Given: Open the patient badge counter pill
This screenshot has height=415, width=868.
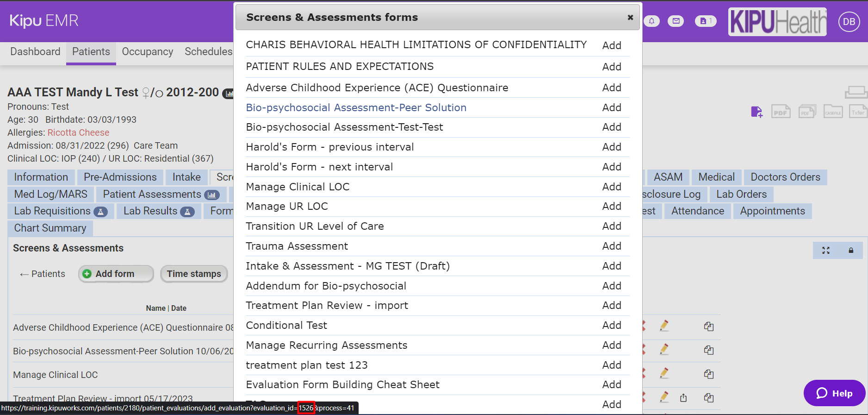Looking at the screenshot, I should pyautogui.click(x=706, y=21).
